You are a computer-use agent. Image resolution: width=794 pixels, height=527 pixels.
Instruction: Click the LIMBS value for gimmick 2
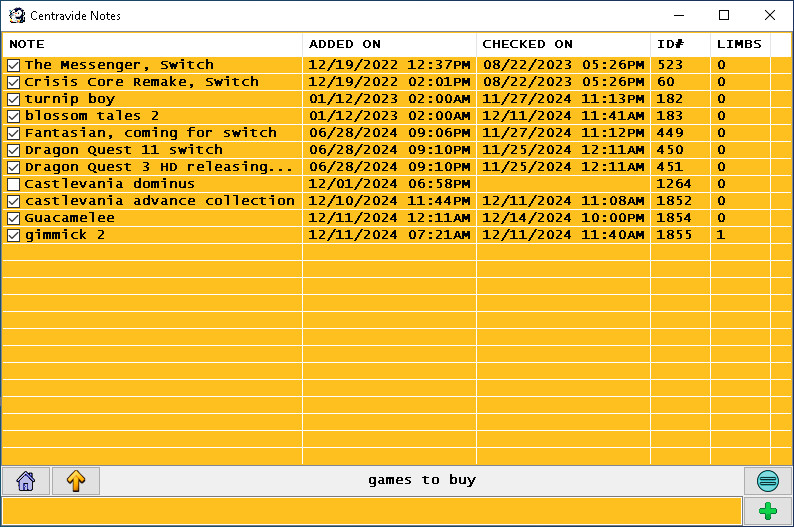tap(721, 235)
